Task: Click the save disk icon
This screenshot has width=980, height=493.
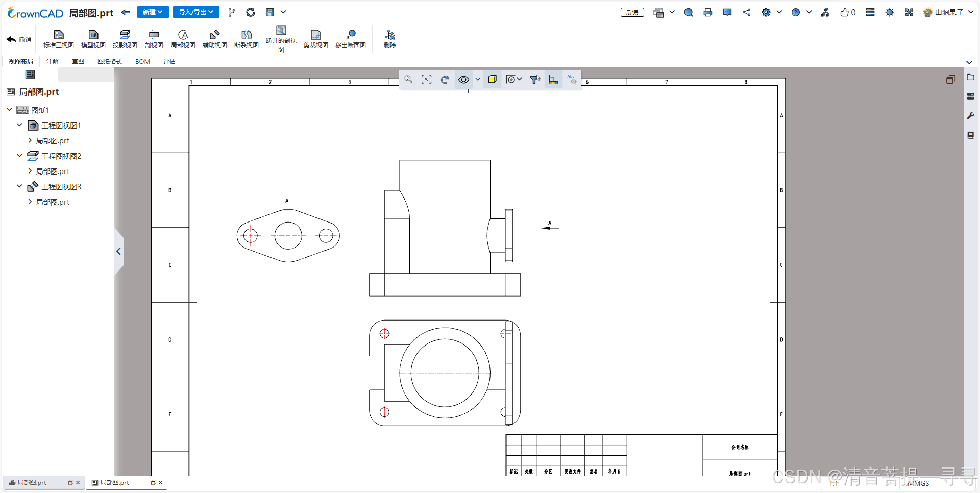Action: [270, 12]
